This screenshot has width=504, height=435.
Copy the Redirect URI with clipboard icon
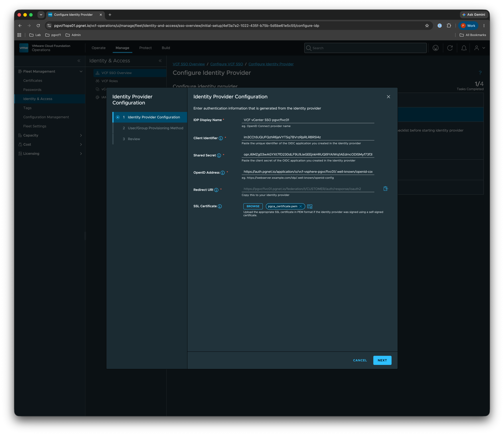[386, 189]
